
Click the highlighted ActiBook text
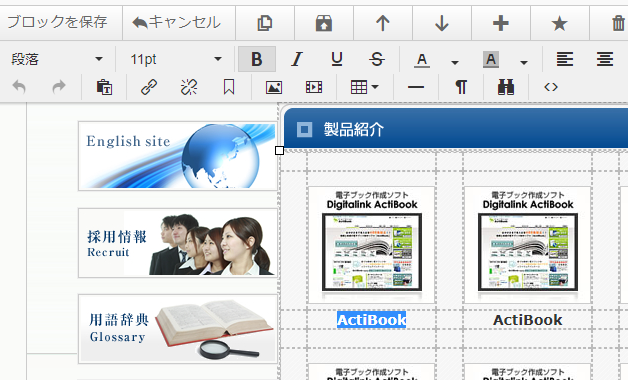click(x=371, y=320)
